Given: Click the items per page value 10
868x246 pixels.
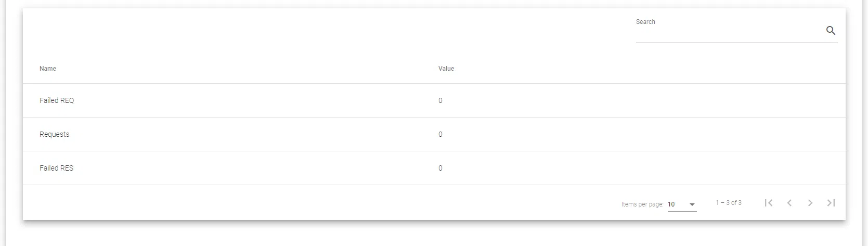Looking at the screenshot, I should 671,204.
